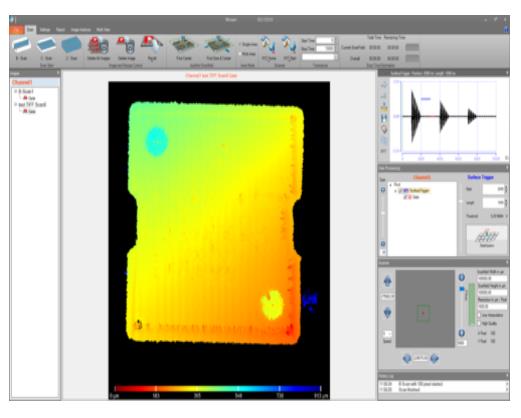Switch to the Start ribbon tab
The height and width of the screenshot is (418, 521).
30,30
